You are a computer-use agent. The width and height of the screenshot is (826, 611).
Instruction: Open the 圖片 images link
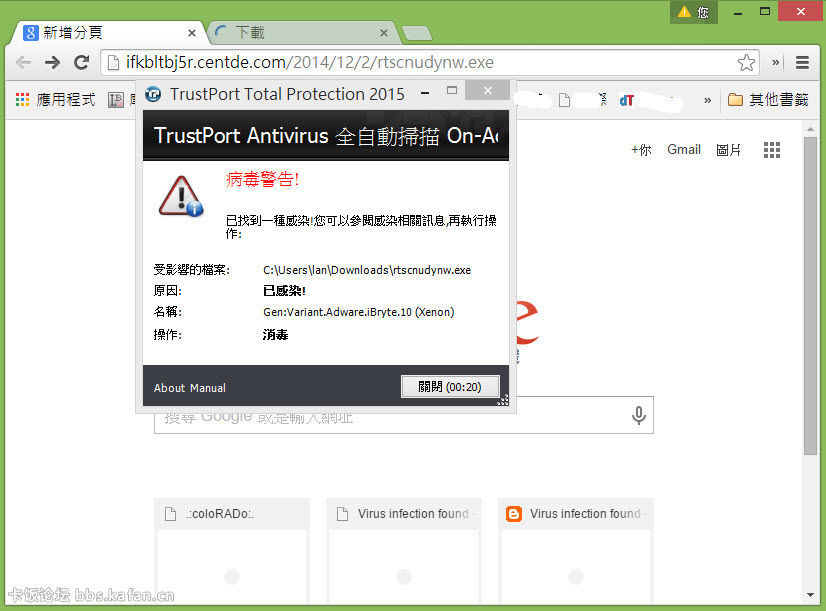click(729, 150)
